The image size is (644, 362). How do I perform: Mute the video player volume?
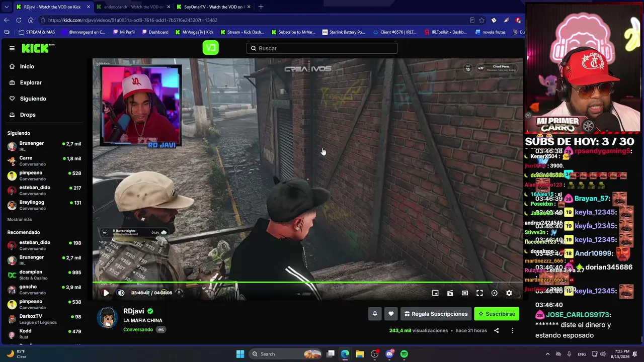[x=121, y=293]
